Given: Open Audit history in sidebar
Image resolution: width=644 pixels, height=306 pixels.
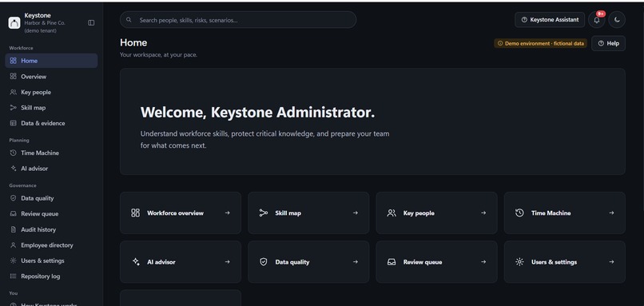Looking at the screenshot, I should (x=51, y=229).
